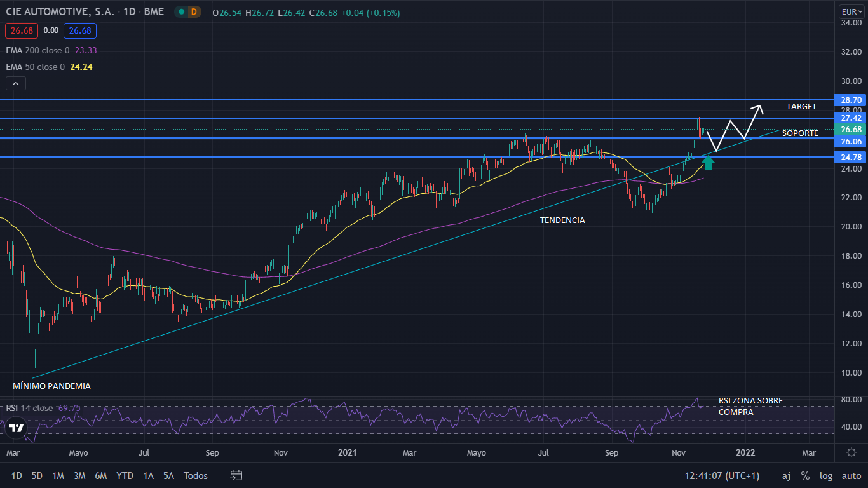This screenshot has height=488, width=868.
Task: Collapse the indicator legend with chevron
Action: (x=15, y=83)
